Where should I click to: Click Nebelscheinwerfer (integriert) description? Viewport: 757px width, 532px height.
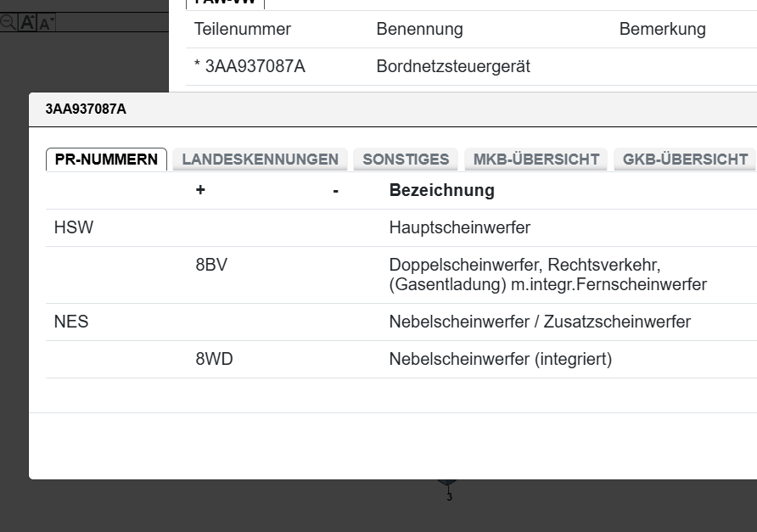[x=500, y=359]
